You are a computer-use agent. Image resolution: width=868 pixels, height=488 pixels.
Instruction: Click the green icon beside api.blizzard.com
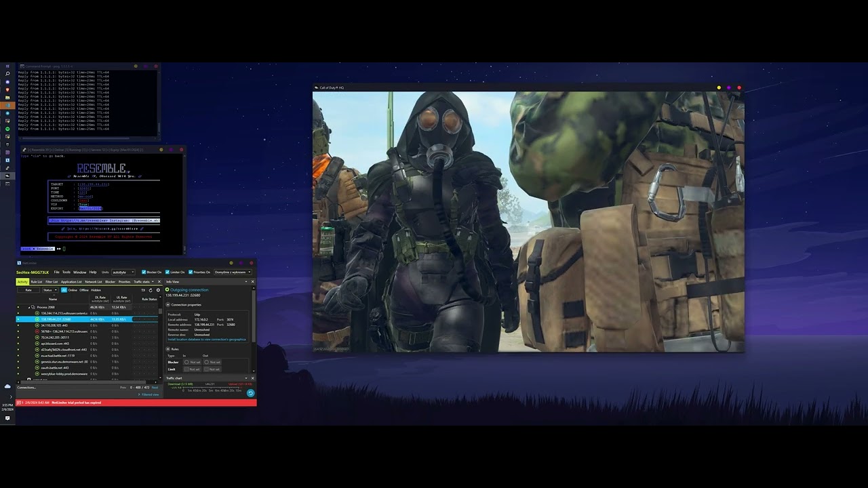tap(37, 344)
